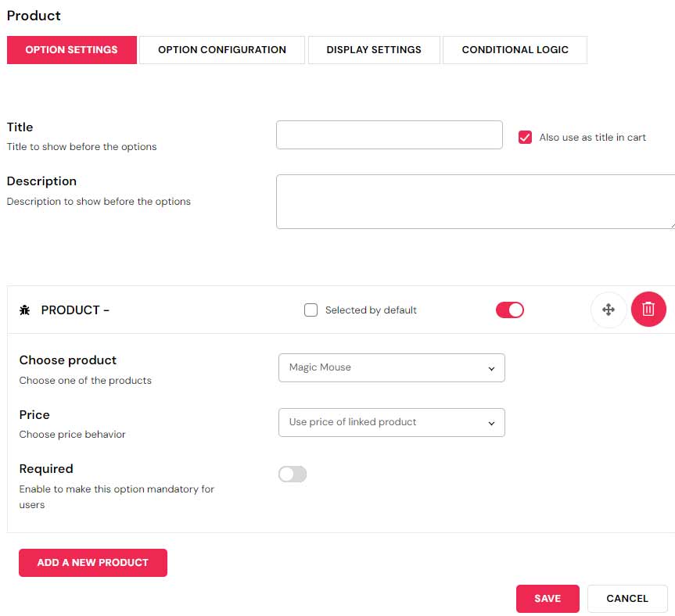Open the Magic Mouse product dropdown

coord(391,367)
